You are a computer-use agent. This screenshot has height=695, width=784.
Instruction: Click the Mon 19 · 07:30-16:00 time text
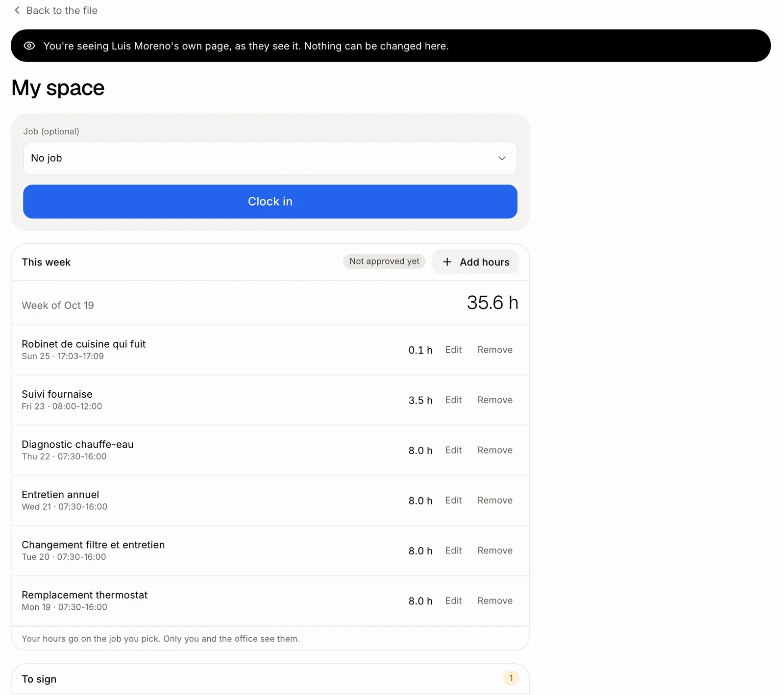click(64, 607)
